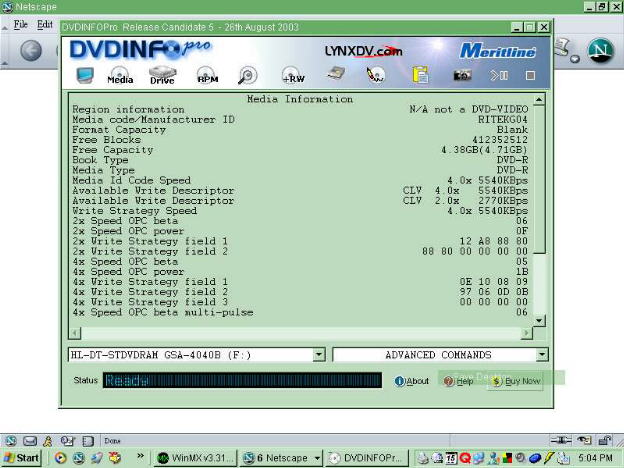Select the 'Book Type' row label

point(100,160)
